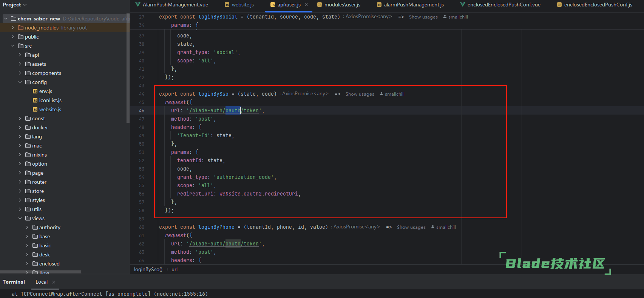The width and height of the screenshot is (644, 298).
Task: Collapse the views folder
Action: click(x=20, y=218)
